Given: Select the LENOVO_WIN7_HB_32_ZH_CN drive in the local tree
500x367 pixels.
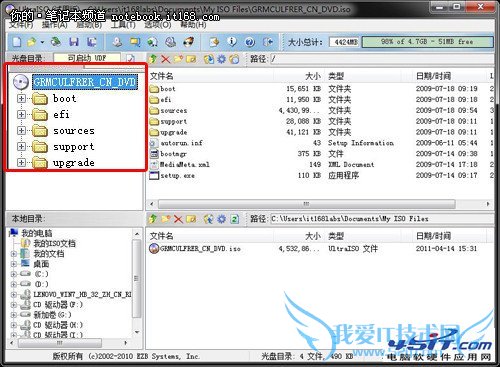Looking at the screenshot, I should pos(82,294).
